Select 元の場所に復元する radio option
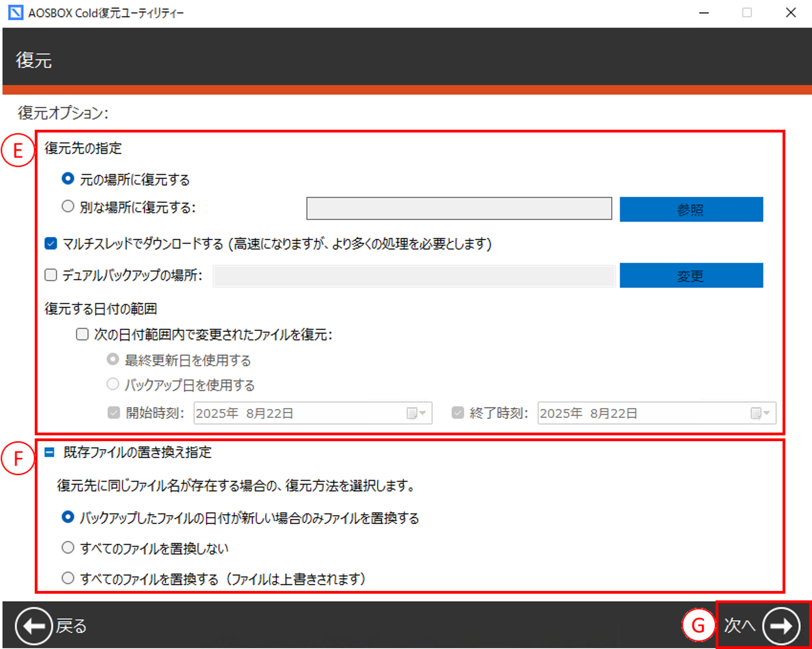Image resolution: width=812 pixels, height=649 pixels. tap(68, 179)
